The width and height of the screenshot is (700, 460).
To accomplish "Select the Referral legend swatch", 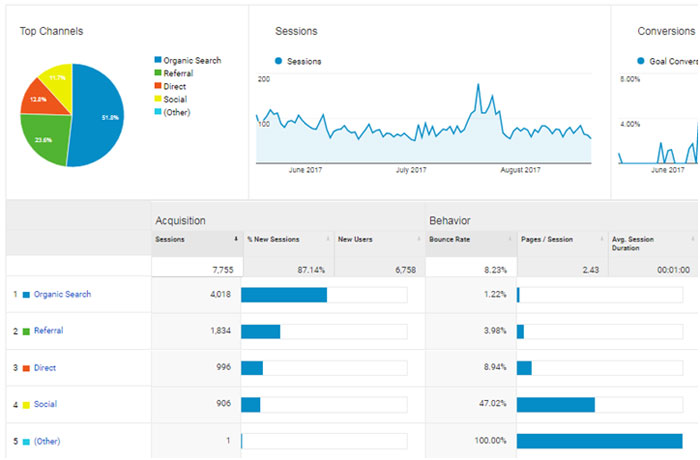I will coord(158,72).
